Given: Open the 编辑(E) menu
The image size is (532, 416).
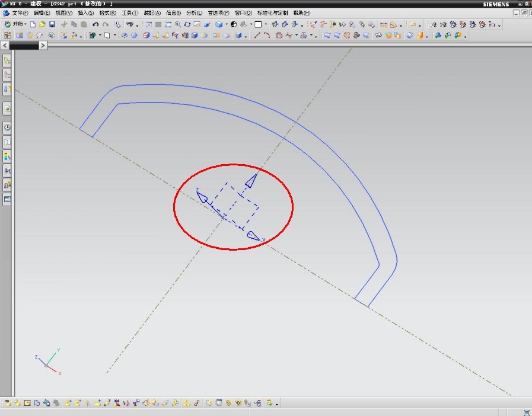Looking at the screenshot, I should click(x=42, y=13).
